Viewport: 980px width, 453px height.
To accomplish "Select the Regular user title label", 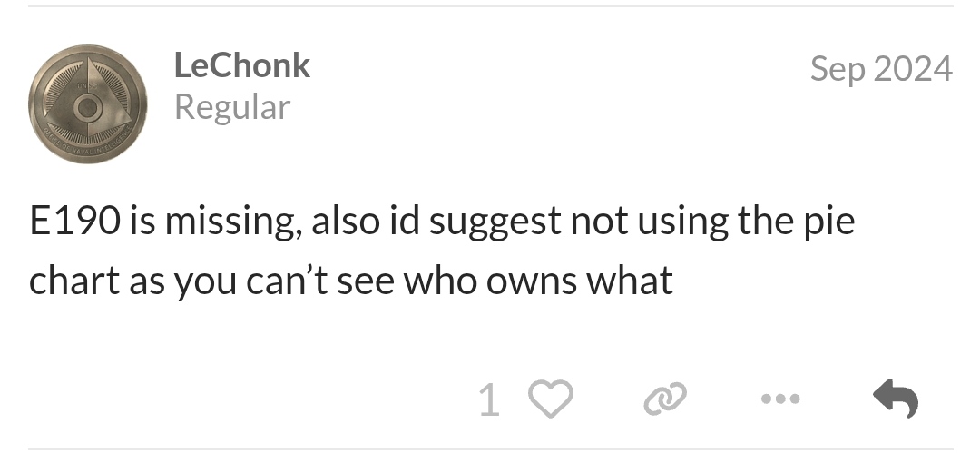I will 232,108.
